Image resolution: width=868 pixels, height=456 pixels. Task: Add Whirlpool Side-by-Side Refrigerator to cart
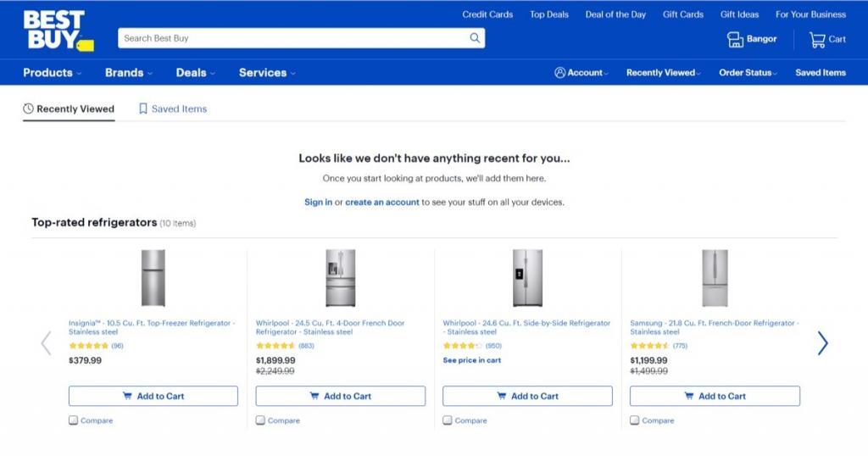click(x=527, y=396)
